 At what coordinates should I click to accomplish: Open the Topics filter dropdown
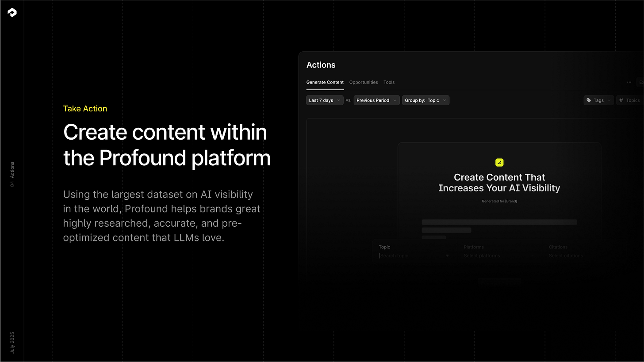click(x=630, y=100)
